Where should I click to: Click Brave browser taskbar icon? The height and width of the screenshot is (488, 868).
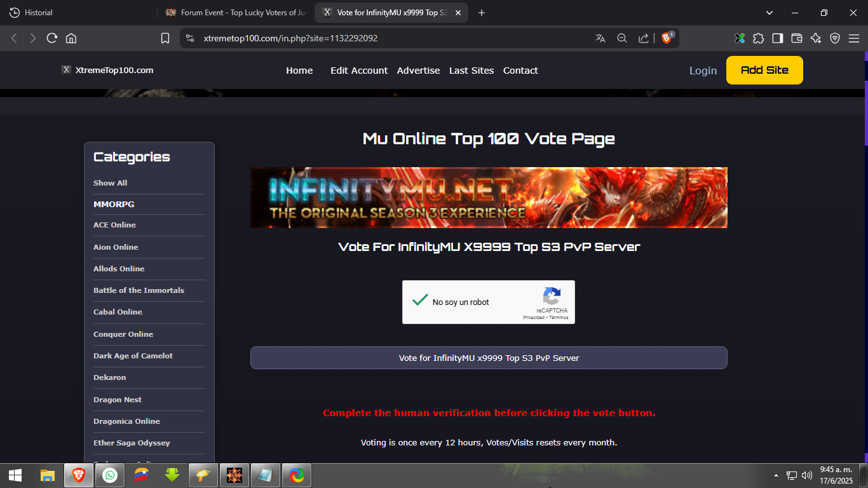coord(79,475)
